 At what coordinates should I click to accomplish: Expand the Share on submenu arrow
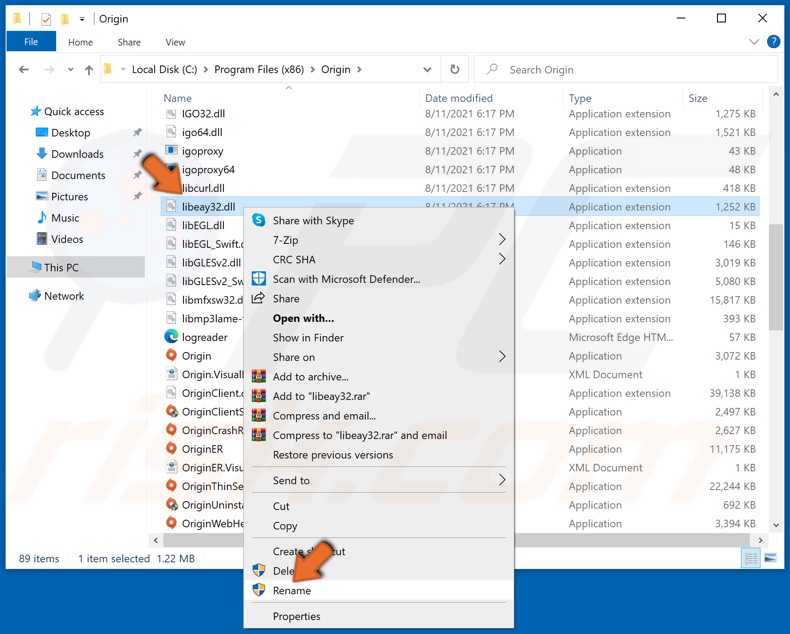(502, 357)
